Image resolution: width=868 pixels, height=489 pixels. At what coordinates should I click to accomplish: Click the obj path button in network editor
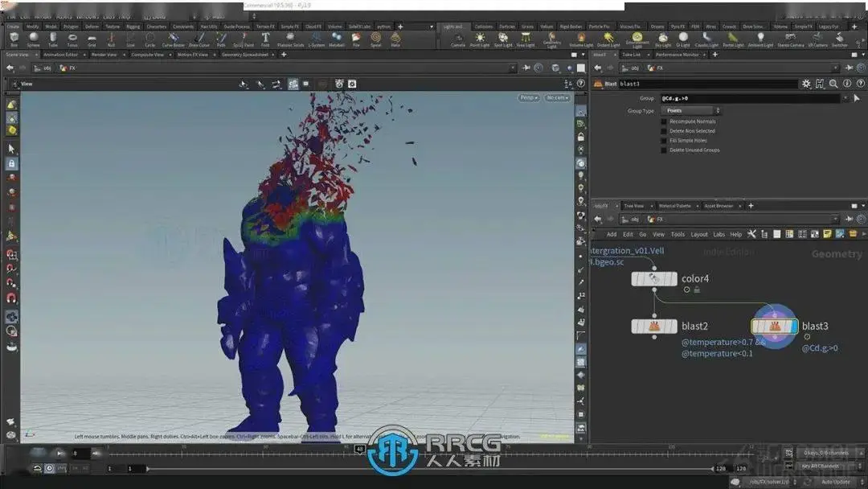(631, 219)
